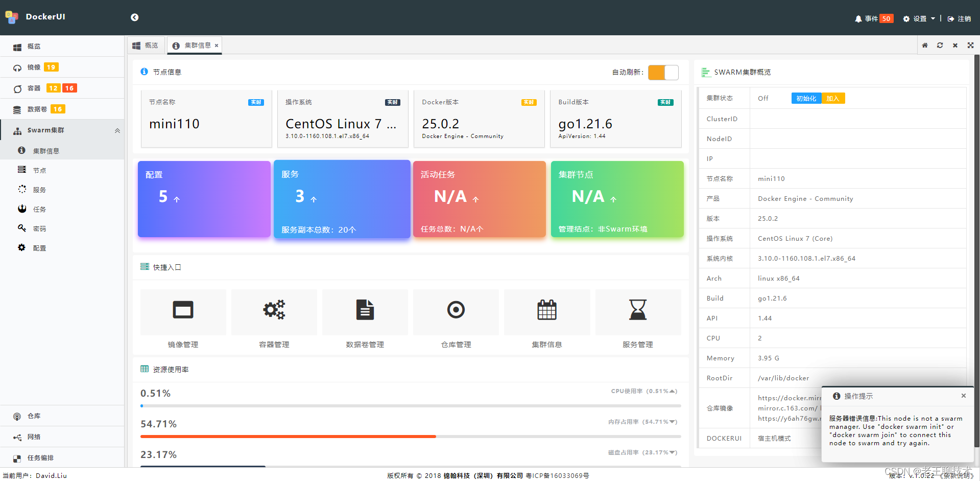980x481 pixels.
Task: Click the Initialize swarm button
Action: (806, 99)
